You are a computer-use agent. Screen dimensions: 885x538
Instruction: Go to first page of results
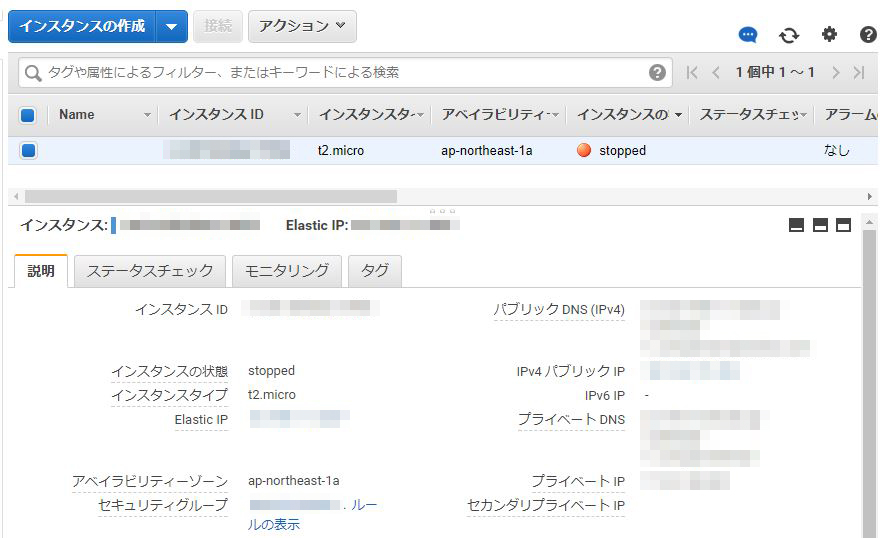692,72
